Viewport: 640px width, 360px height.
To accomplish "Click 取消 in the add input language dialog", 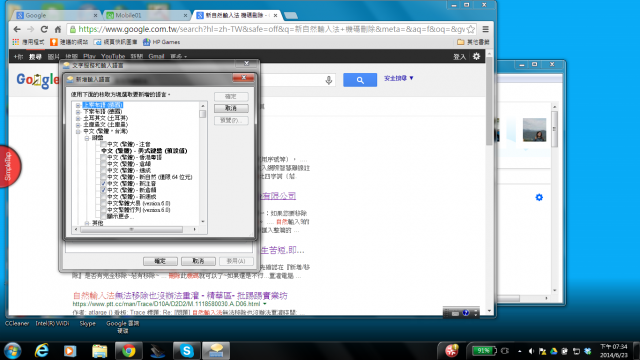I will (x=231, y=108).
